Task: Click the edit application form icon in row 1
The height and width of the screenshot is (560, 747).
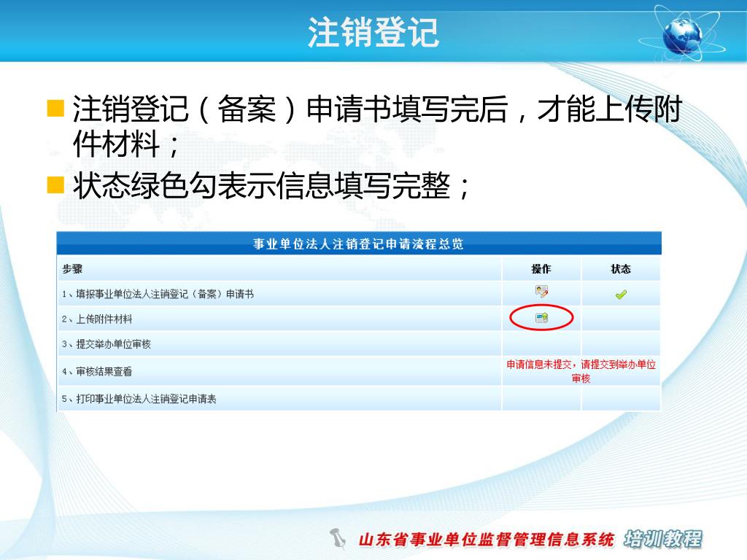Action: [x=541, y=291]
